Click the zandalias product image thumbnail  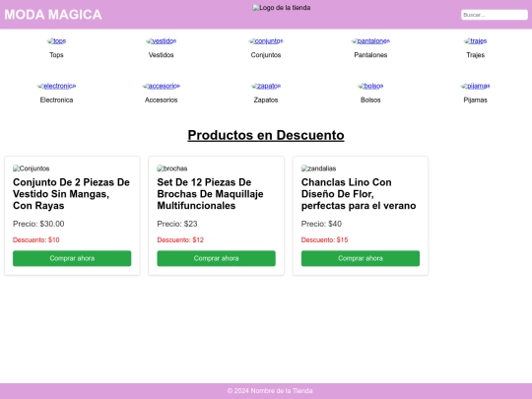[x=318, y=168]
